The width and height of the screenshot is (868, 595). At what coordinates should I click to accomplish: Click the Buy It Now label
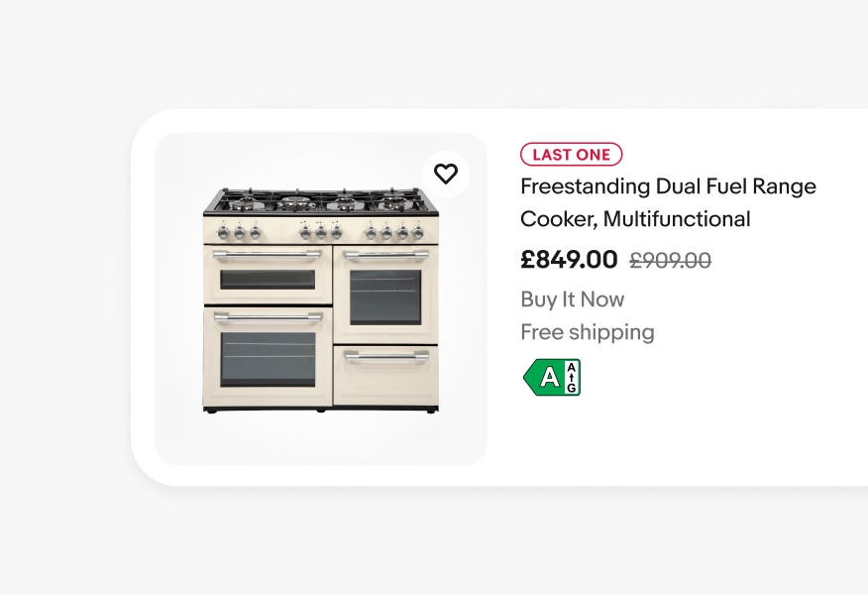(x=573, y=299)
